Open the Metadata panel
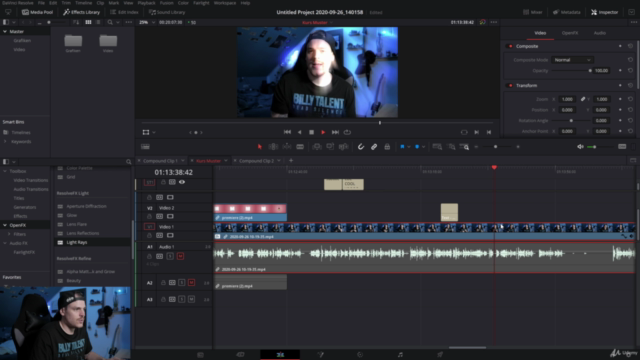The image size is (640, 360). [567, 12]
